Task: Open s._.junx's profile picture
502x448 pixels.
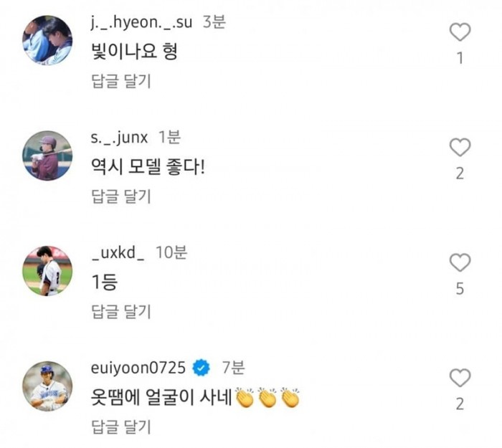Action: click(x=47, y=156)
